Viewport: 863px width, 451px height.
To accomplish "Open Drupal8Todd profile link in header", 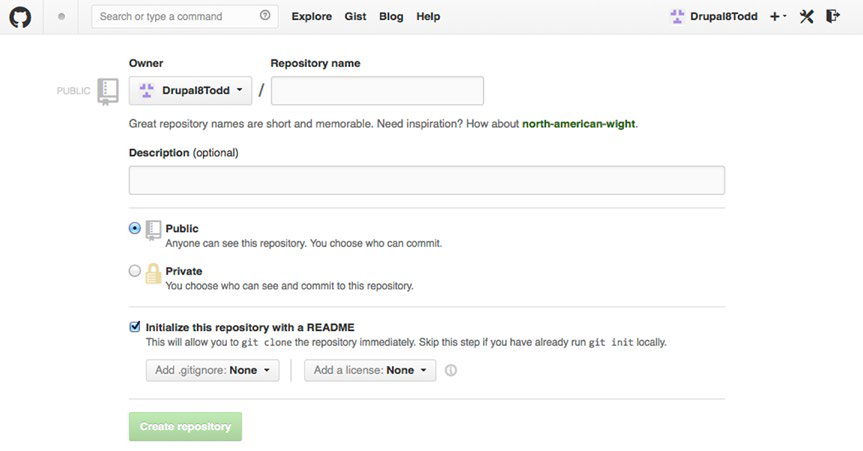I will point(724,17).
